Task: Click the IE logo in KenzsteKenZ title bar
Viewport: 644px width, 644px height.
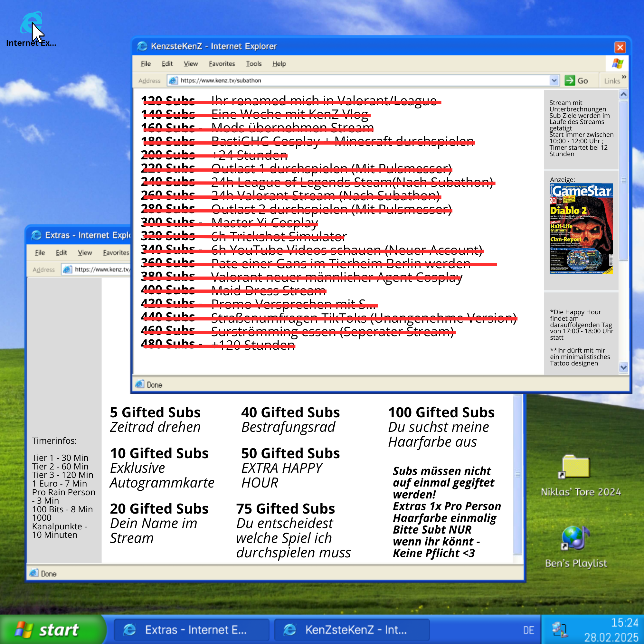Action: coord(142,46)
